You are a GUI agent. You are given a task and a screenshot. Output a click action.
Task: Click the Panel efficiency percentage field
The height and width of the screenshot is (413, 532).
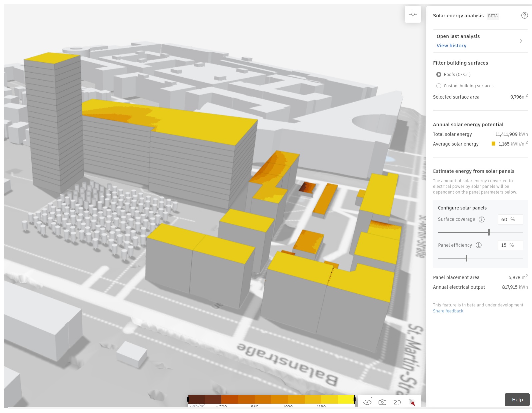(x=510, y=245)
